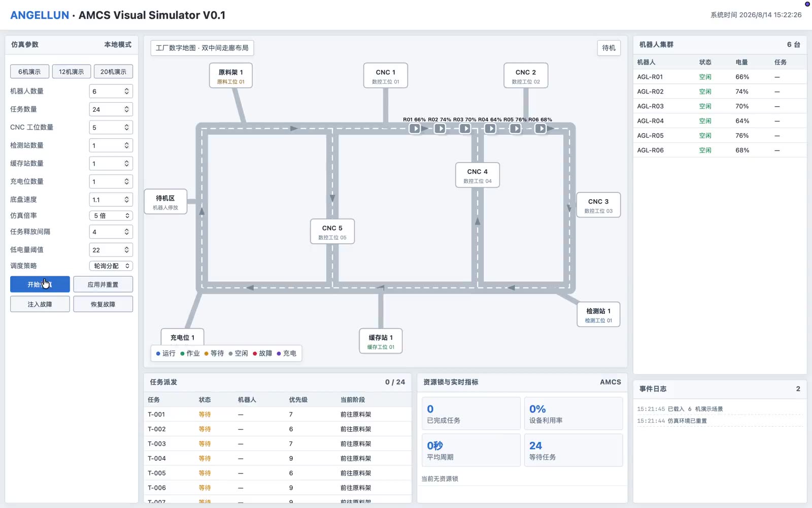Select robot R04 marker on the track
The image size is (812, 508).
click(x=490, y=129)
